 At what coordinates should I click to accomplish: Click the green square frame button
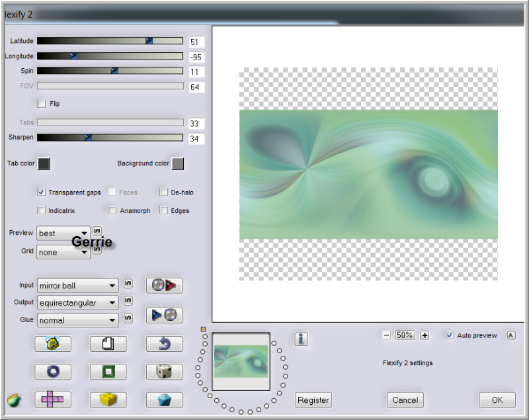coord(108,372)
